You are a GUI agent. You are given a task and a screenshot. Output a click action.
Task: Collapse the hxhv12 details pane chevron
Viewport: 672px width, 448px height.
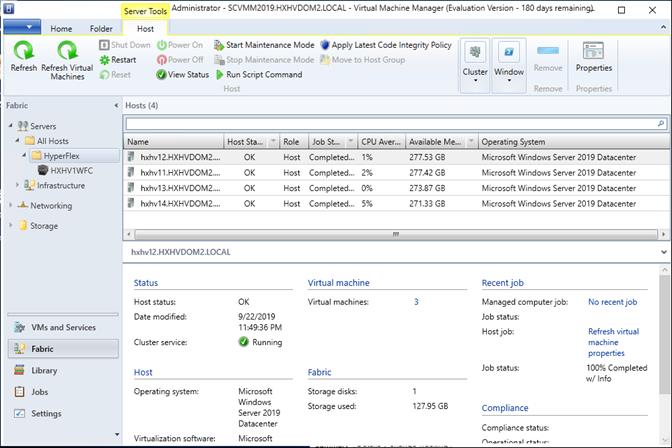tap(663, 252)
